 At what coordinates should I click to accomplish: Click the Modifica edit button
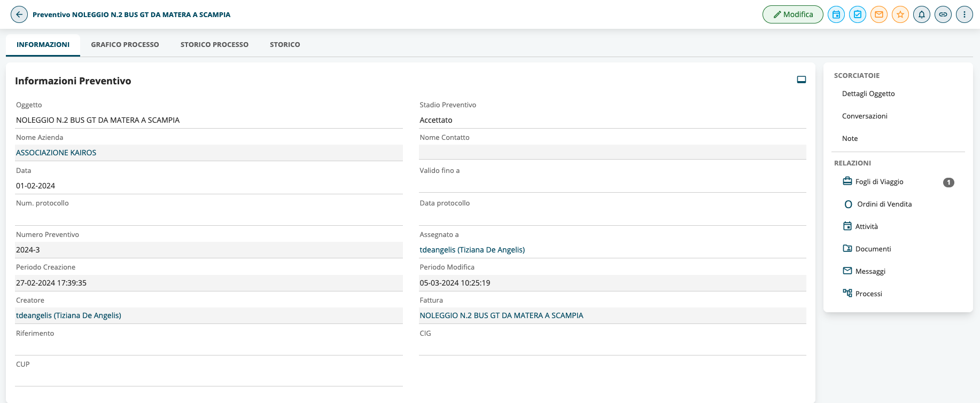[x=793, y=14]
